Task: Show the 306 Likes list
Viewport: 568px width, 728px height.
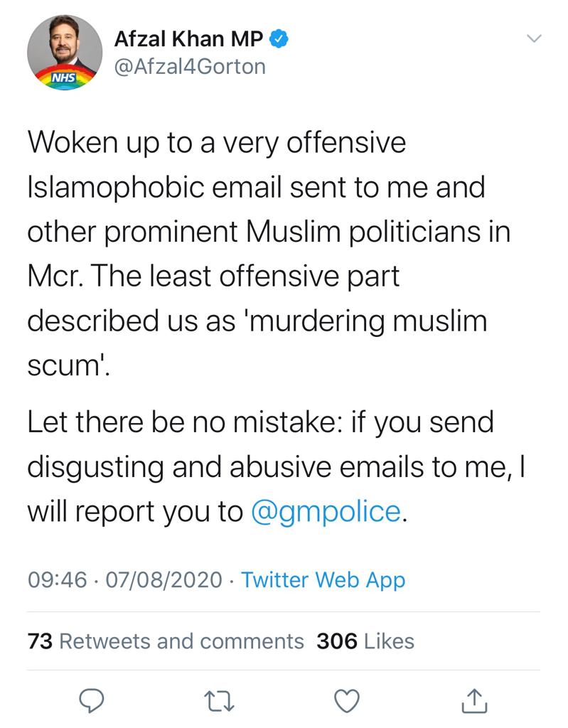Action: point(365,641)
